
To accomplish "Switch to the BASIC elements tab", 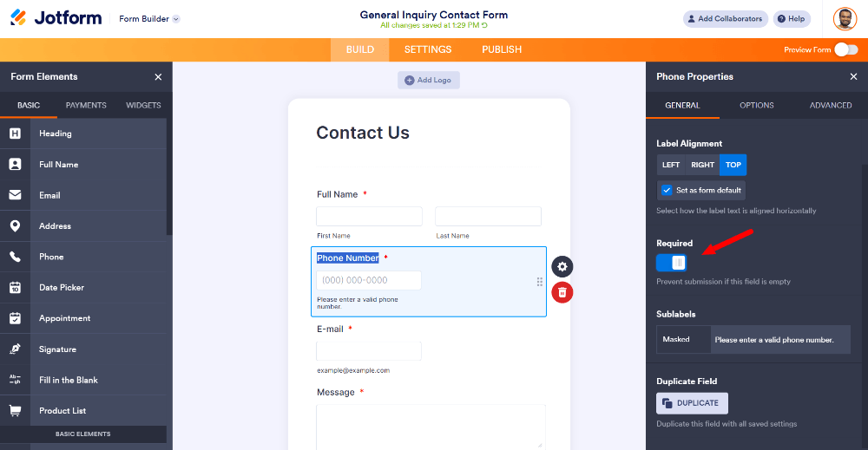I will (x=29, y=105).
